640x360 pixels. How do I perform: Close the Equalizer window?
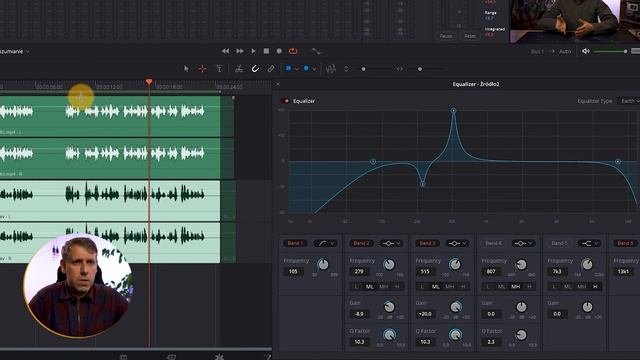[278, 84]
